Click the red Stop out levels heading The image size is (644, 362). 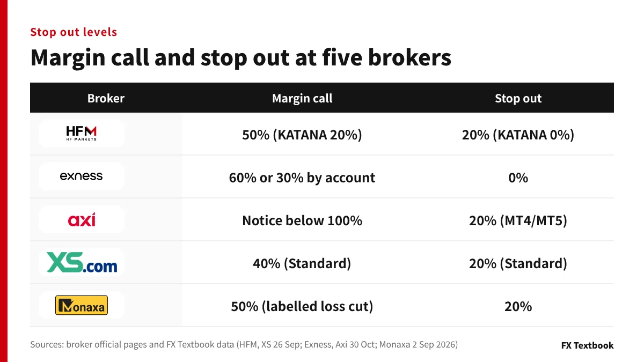(74, 32)
